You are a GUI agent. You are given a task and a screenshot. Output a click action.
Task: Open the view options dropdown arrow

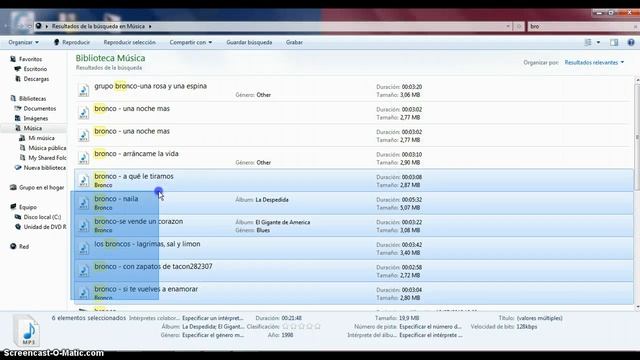click(x=598, y=42)
